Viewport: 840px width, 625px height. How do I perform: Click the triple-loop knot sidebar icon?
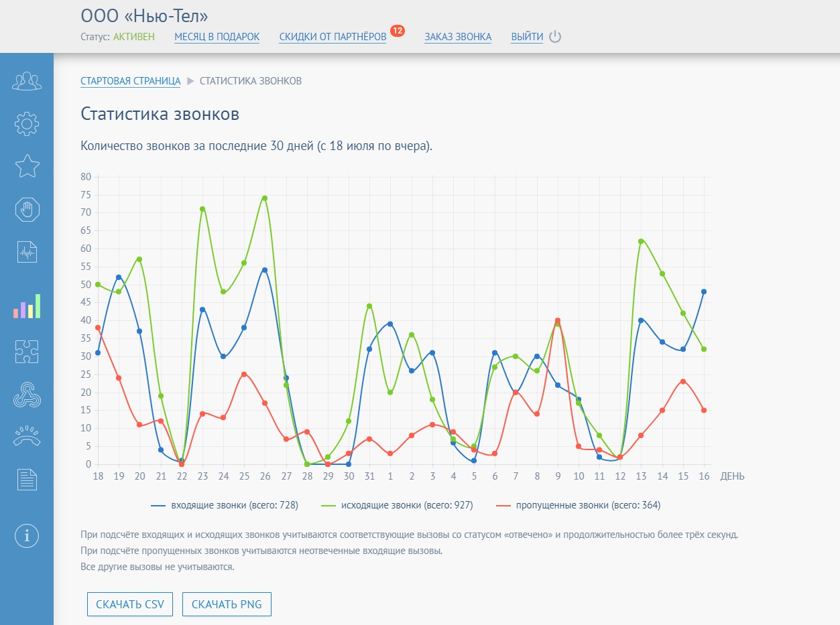(27, 395)
